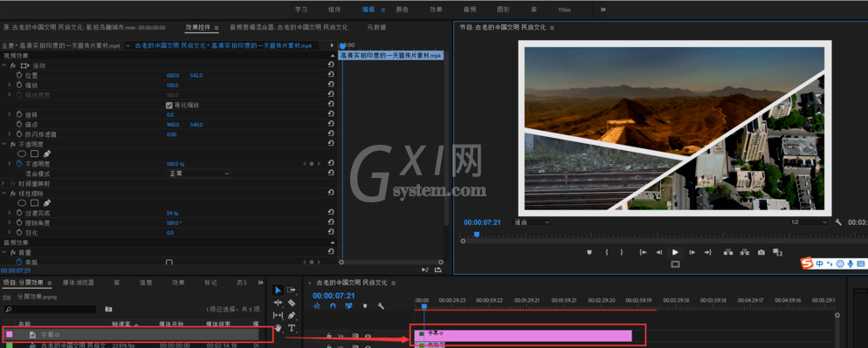Viewport: 868px width, 348px height.
Task: Play the program monitor sequence
Action: [x=675, y=252]
